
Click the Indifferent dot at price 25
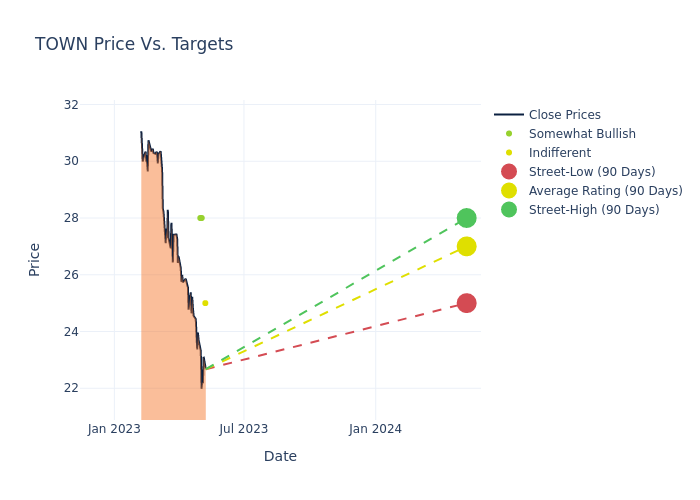[205, 303]
